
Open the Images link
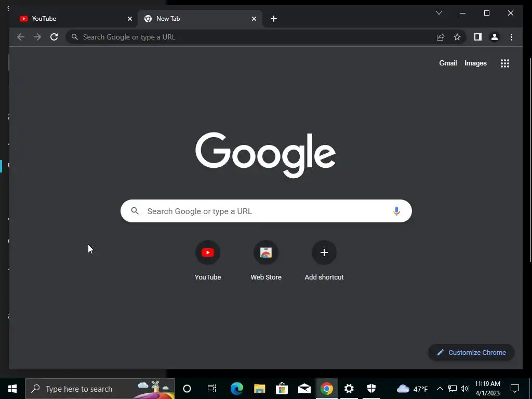[x=475, y=63]
